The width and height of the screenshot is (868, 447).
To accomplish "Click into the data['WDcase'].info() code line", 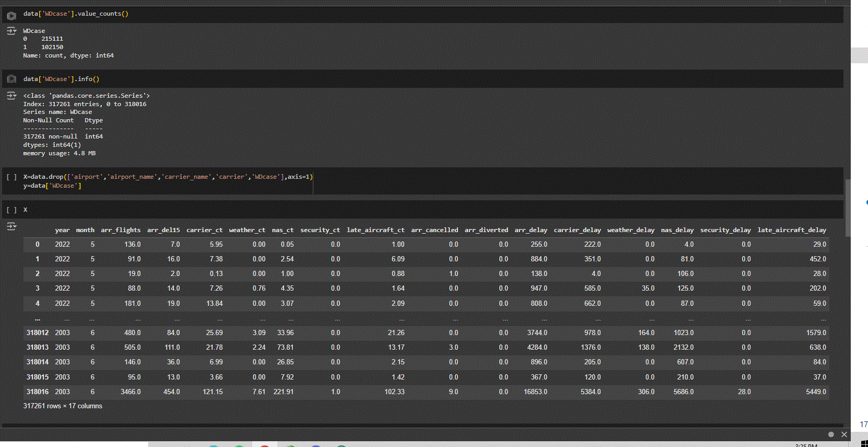I will [61, 79].
